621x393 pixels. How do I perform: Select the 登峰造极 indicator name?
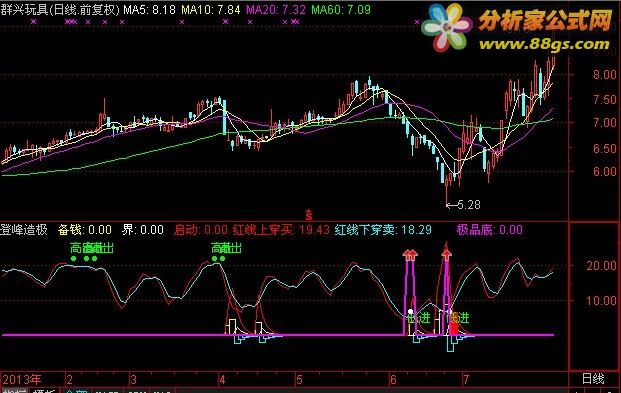tap(24, 229)
